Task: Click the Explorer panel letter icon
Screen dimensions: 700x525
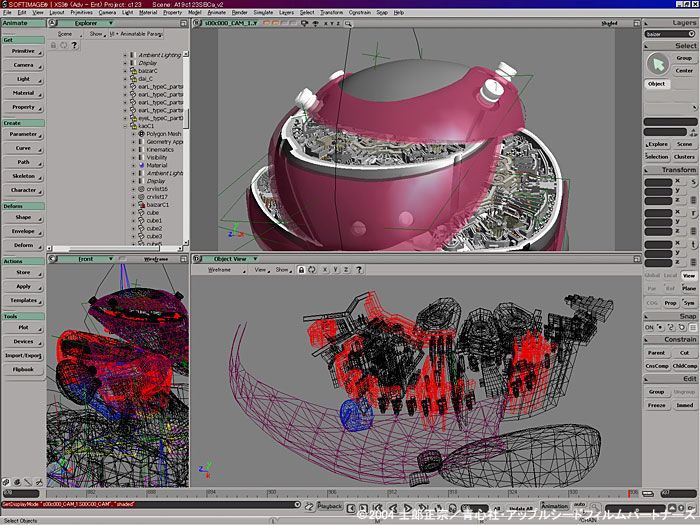Action: click(x=53, y=23)
